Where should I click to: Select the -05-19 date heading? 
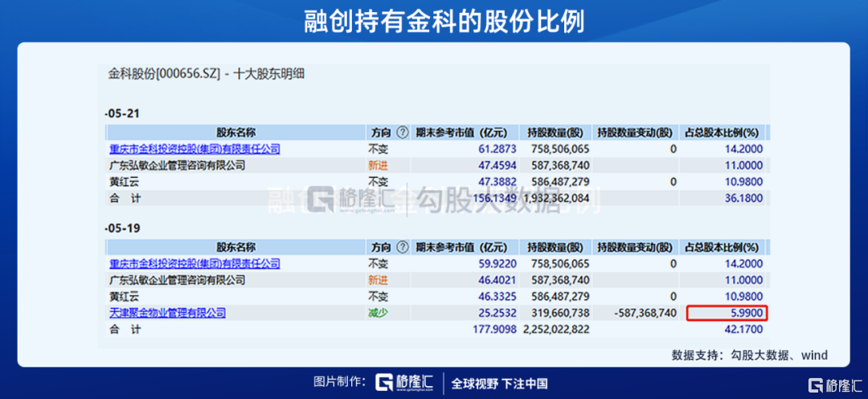click(x=122, y=228)
